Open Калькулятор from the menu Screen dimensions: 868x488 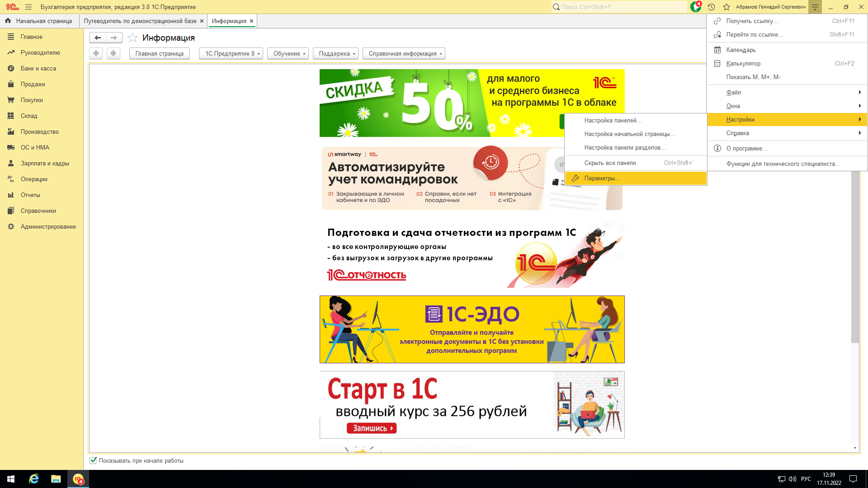click(787, 64)
